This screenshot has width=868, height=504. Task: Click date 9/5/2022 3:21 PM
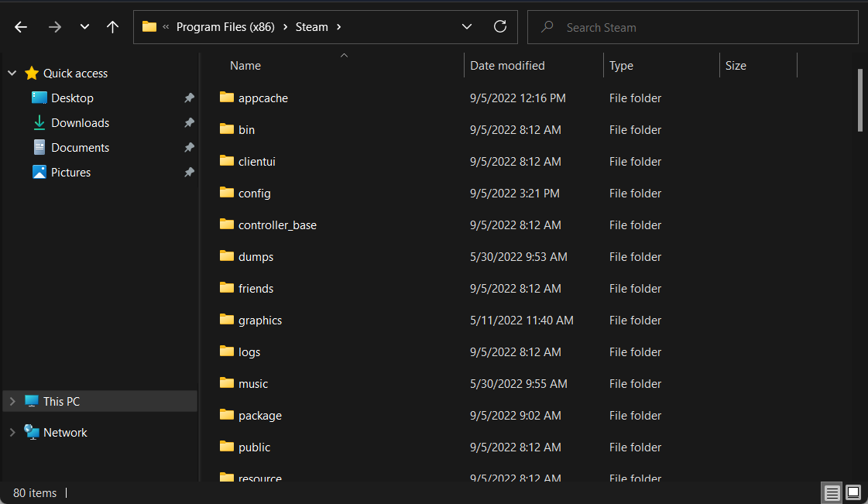(515, 194)
